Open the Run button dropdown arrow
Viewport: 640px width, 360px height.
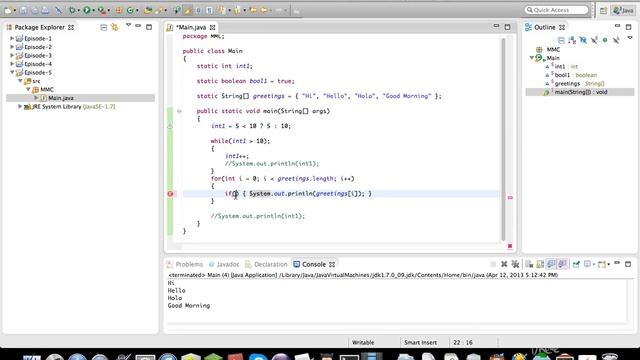[93, 10]
